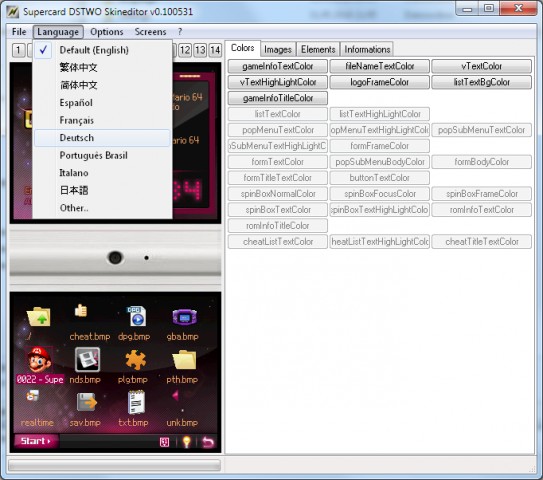The image size is (543, 480).
Task: Select Español language
Action: point(103,103)
